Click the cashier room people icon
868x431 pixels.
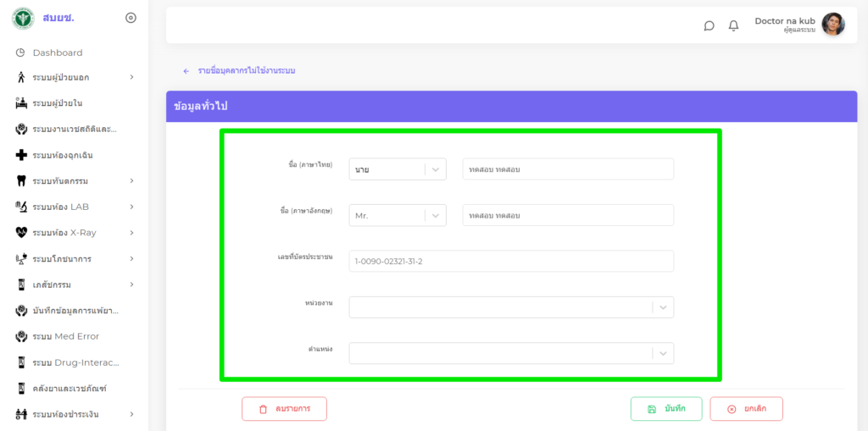tap(21, 414)
